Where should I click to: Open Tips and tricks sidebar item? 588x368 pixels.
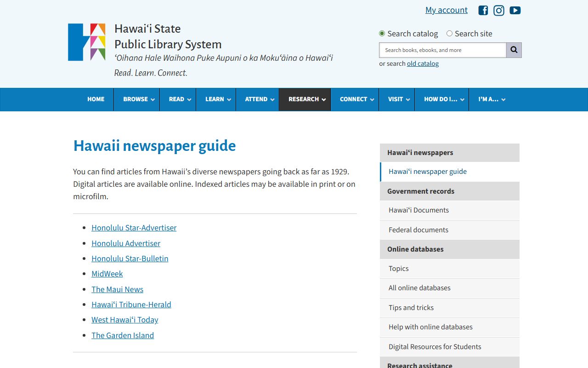[x=450, y=308]
